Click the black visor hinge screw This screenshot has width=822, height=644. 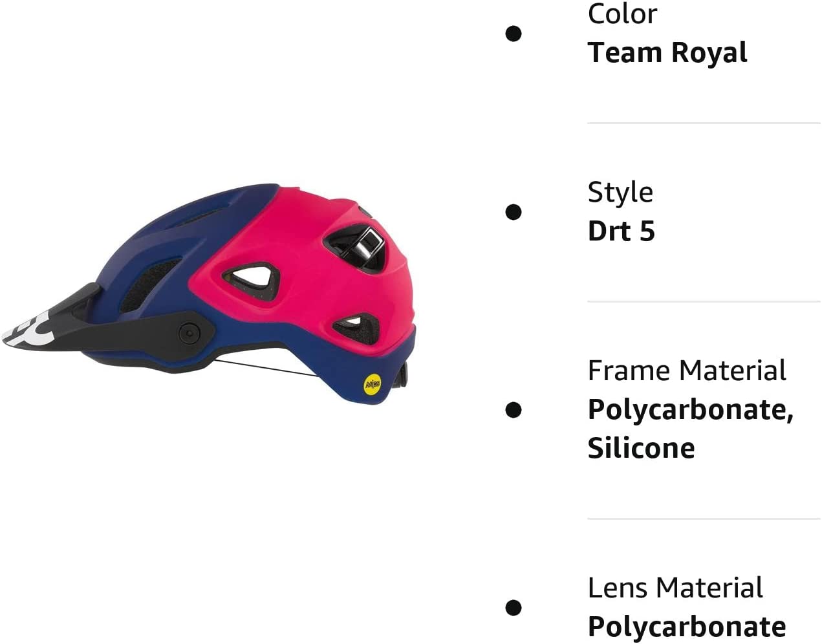click(x=189, y=334)
